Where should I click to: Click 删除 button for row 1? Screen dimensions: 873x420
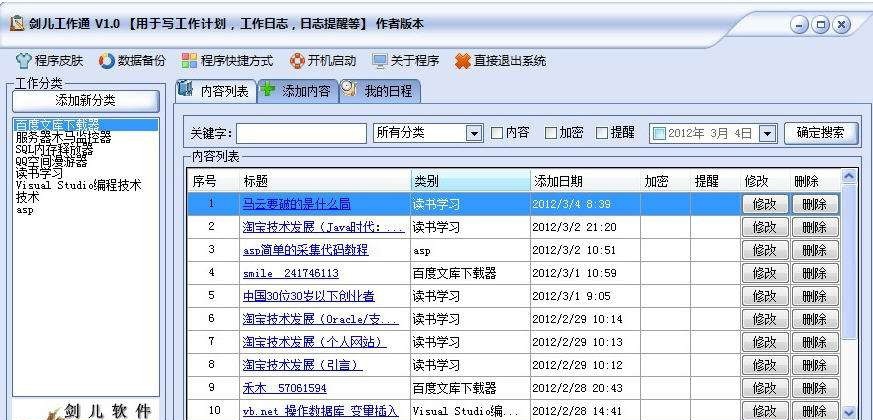pos(815,204)
